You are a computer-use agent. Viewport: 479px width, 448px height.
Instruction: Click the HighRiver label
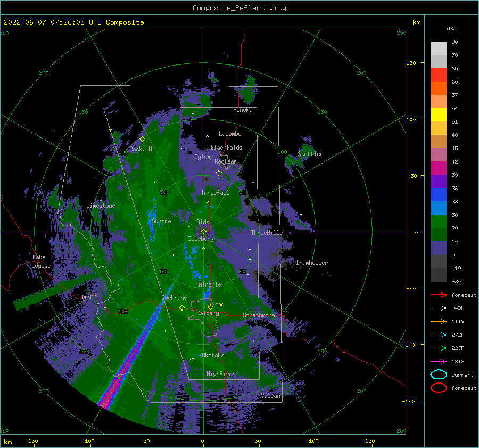(x=221, y=374)
